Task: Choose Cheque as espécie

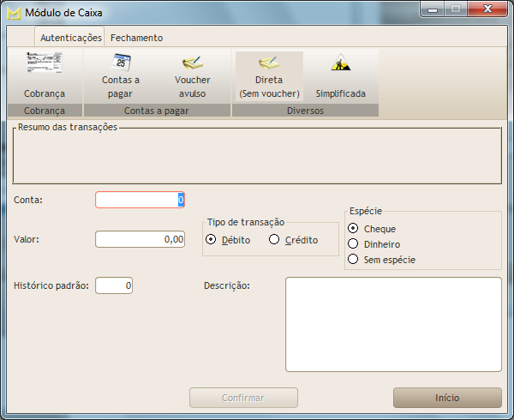Action: [x=353, y=229]
